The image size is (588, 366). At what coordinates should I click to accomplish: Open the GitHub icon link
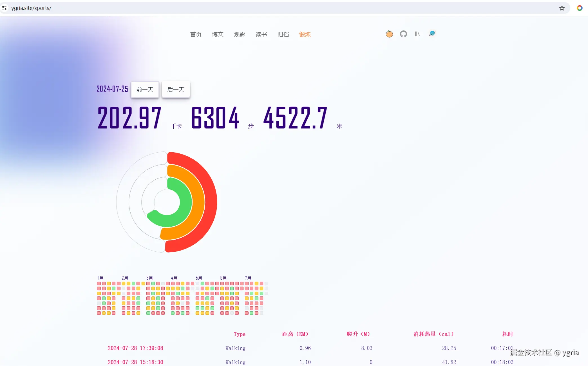point(403,34)
